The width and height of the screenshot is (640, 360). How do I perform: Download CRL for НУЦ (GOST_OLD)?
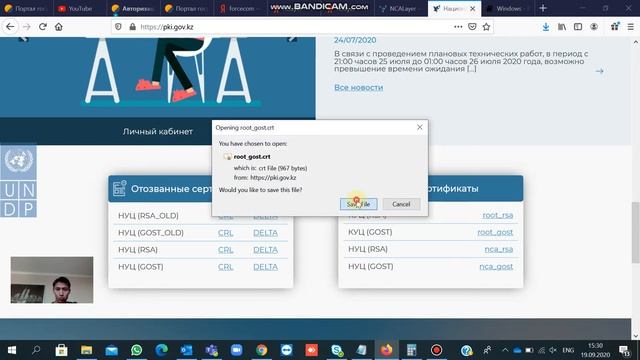tap(225, 233)
